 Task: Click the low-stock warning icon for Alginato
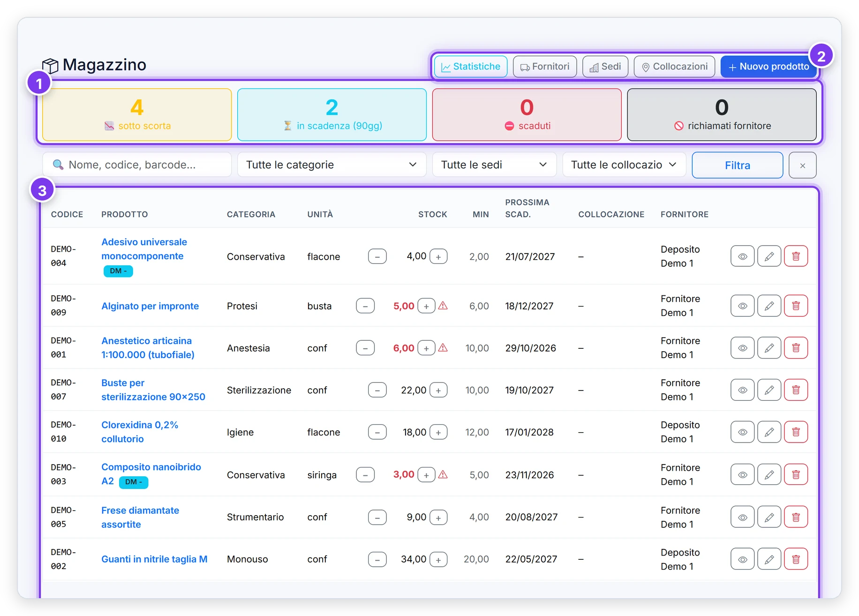(x=443, y=306)
